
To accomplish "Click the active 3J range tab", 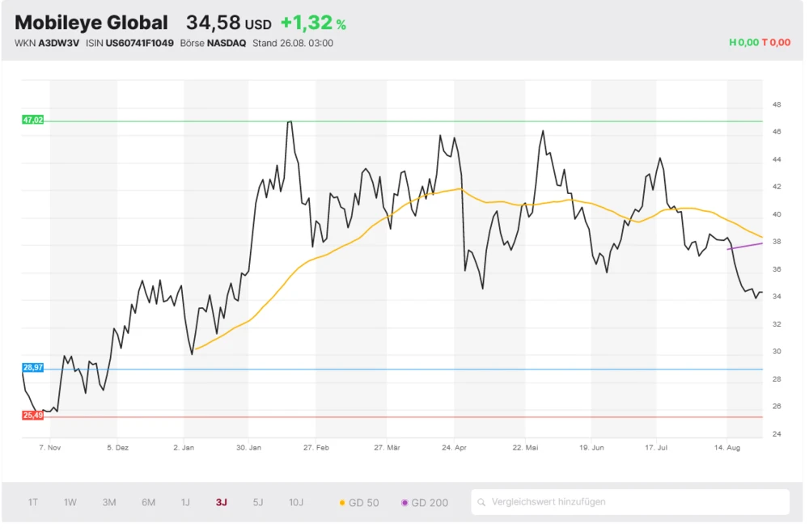I will point(222,502).
